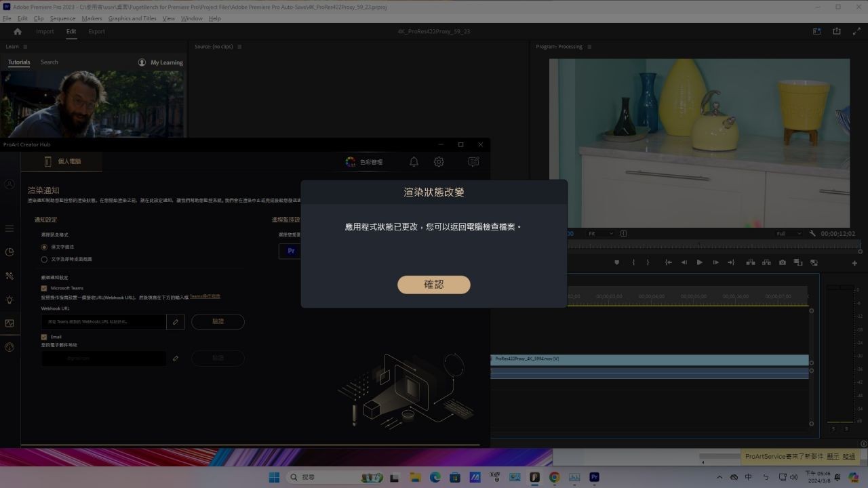Click the Webhook URL input field
Viewport: 868px width, 488px height.
point(103,322)
